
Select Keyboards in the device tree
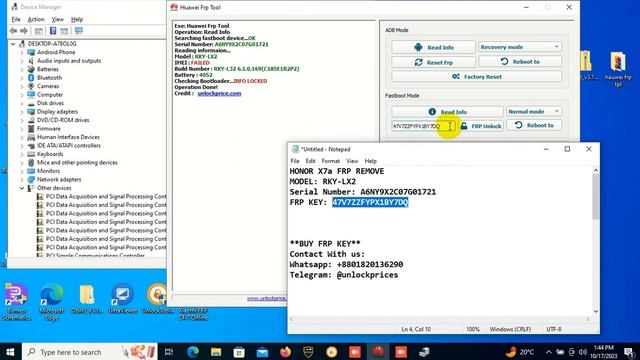[50, 154]
